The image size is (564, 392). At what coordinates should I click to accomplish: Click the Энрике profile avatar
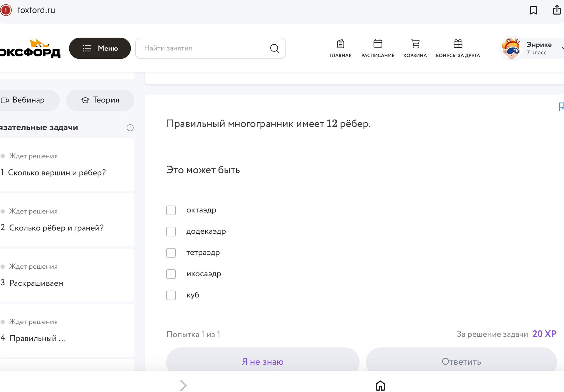(x=511, y=48)
